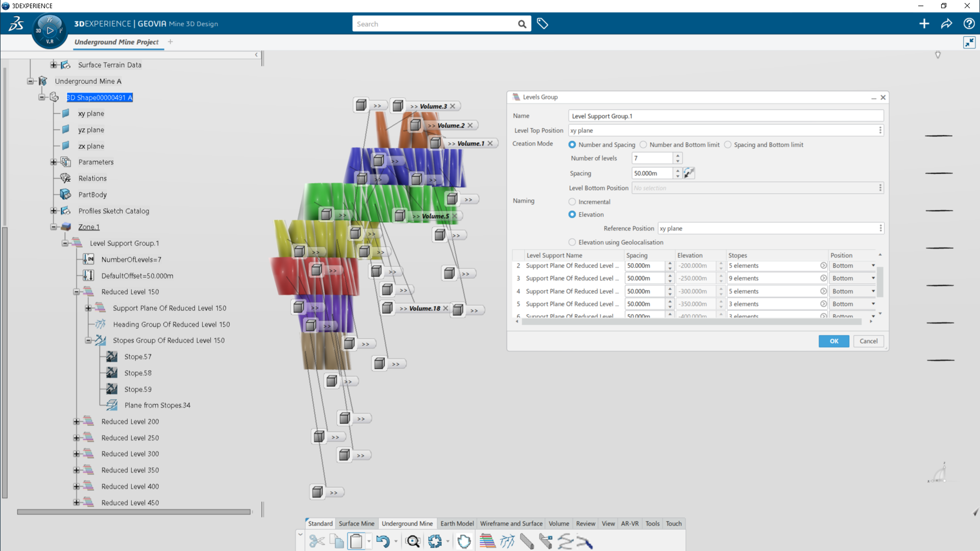The width and height of the screenshot is (980, 551).
Task: Open the Wireframe and Surface tab
Action: coord(511,523)
